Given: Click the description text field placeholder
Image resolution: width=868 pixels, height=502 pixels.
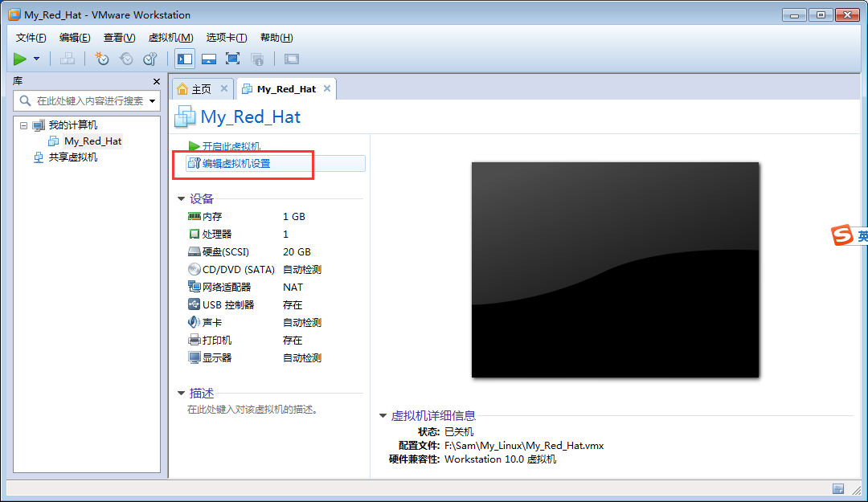Looking at the screenshot, I should [252, 410].
